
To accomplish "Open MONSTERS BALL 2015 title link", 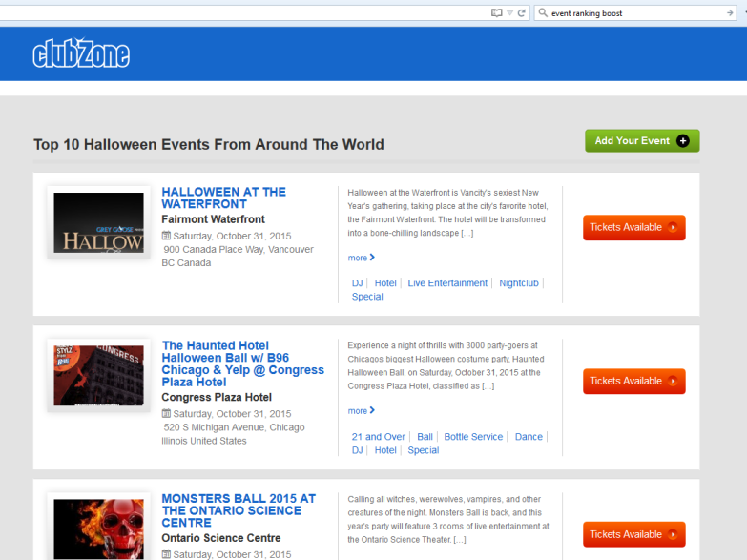I will (x=239, y=510).
